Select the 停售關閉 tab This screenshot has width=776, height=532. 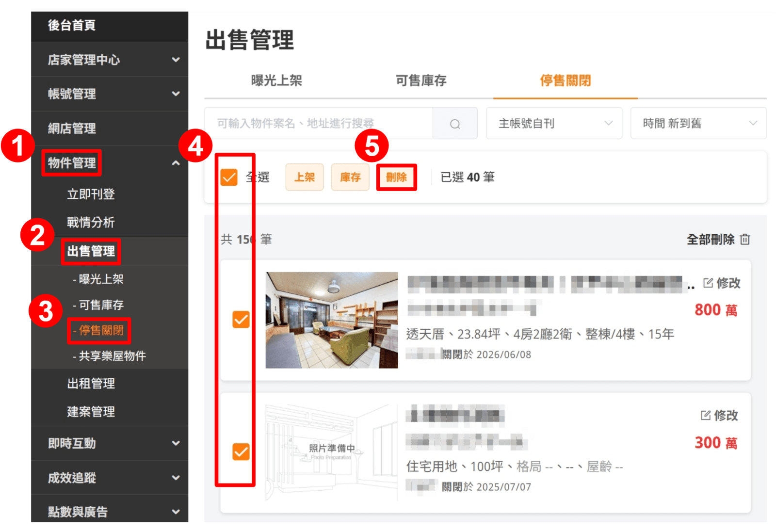(566, 81)
